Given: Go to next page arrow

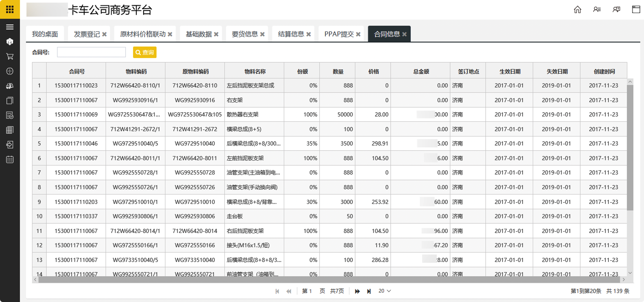Looking at the screenshot, I should (x=357, y=291).
